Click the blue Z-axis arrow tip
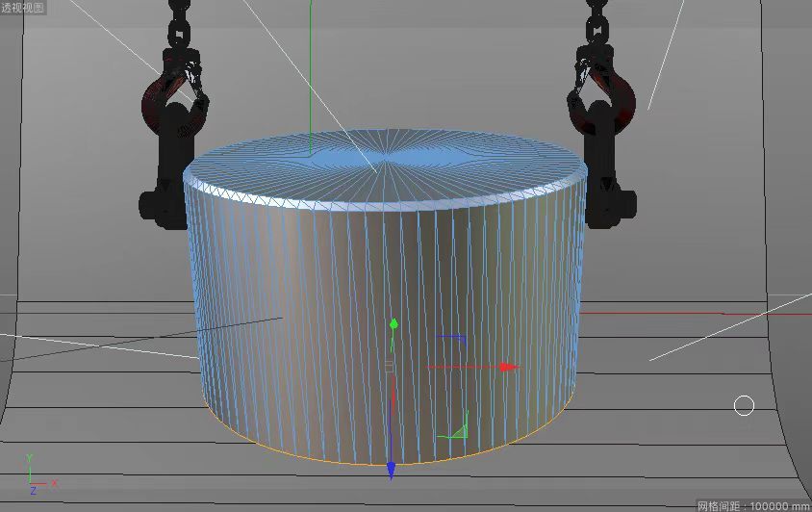The width and height of the screenshot is (812, 512). point(392,471)
